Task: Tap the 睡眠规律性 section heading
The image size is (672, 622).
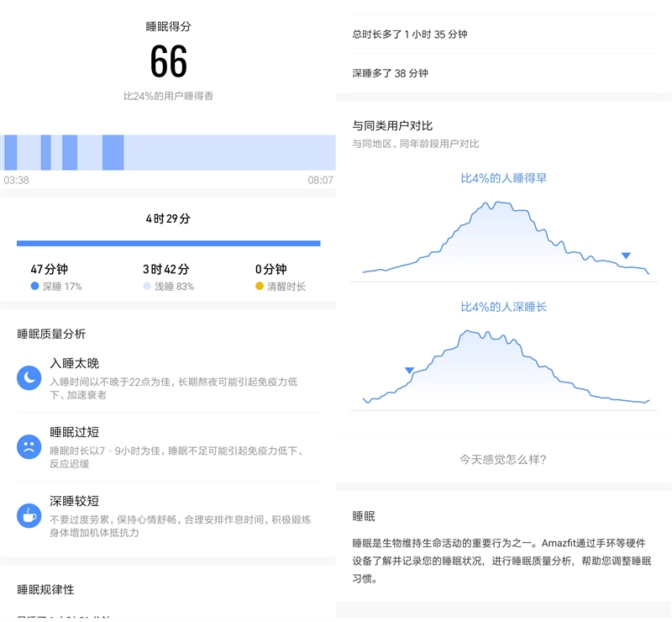Action: coord(46,589)
